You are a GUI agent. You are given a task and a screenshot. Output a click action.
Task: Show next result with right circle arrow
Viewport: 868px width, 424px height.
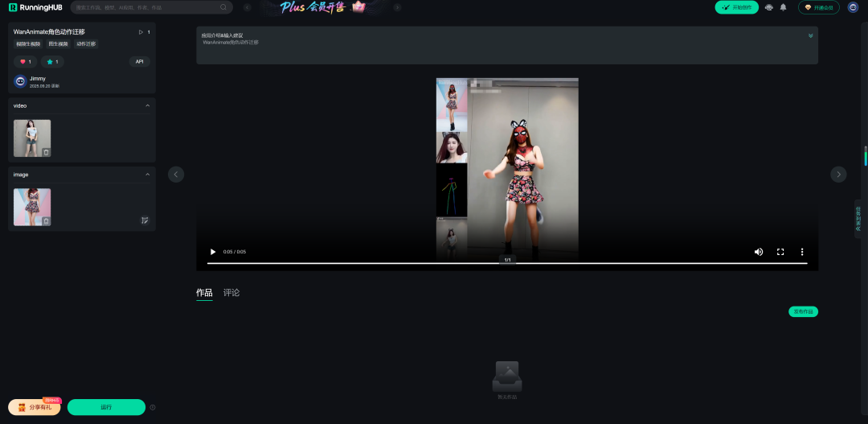pyautogui.click(x=838, y=174)
